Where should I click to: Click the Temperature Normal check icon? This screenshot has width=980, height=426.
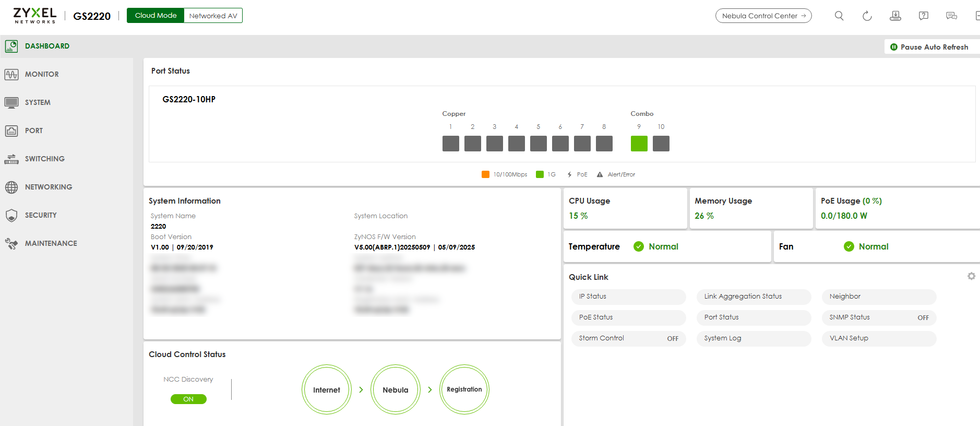(x=638, y=246)
